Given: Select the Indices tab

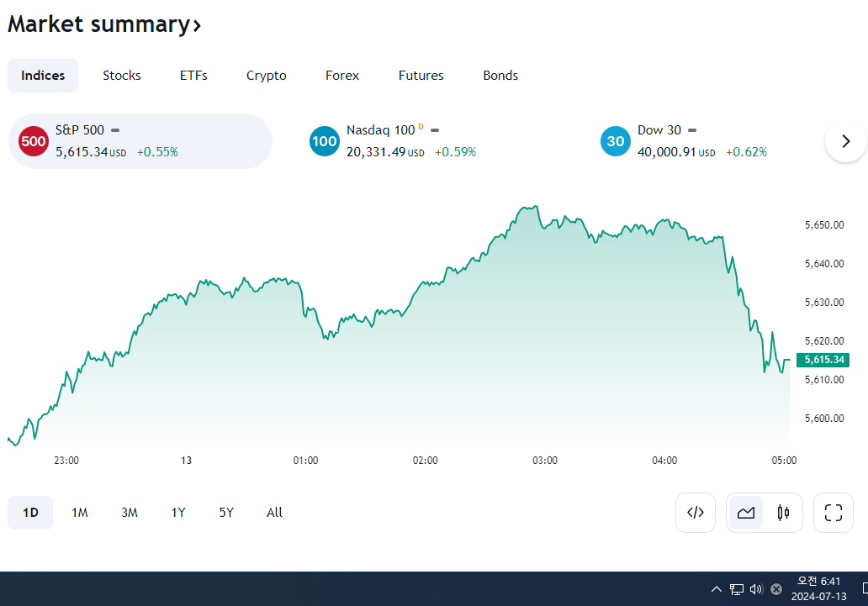Looking at the screenshot, I should tap(43, 76).
